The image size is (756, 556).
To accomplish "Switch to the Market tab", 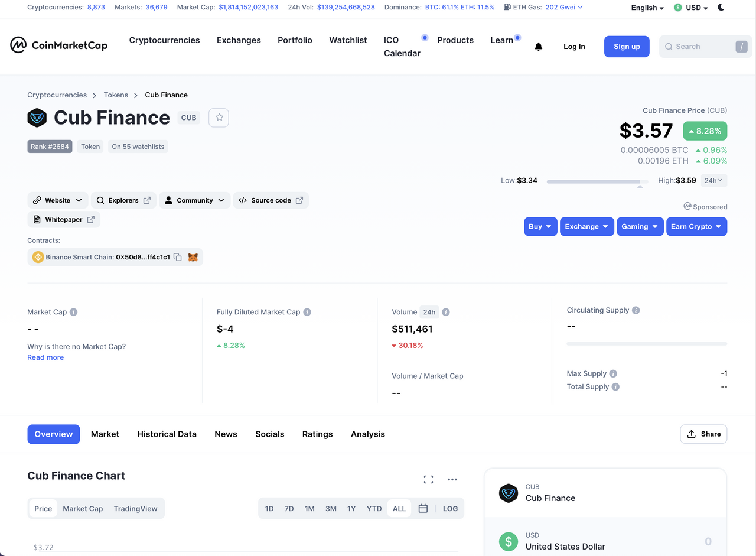I will [x=105, y=434].
